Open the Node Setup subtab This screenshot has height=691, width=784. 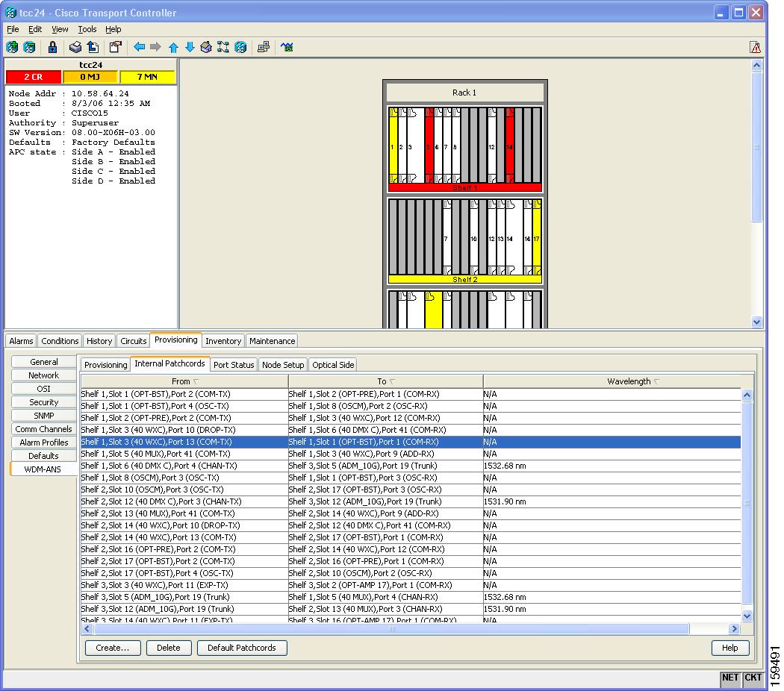pos(283,365)
